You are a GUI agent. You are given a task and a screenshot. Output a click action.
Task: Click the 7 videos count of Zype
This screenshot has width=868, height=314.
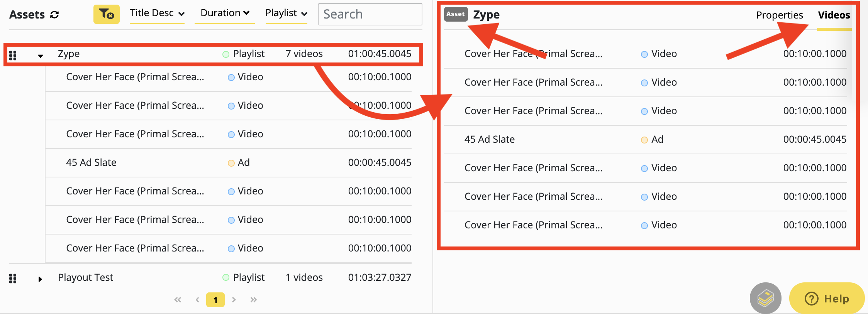pyautogui.click(x=304, y=54)
